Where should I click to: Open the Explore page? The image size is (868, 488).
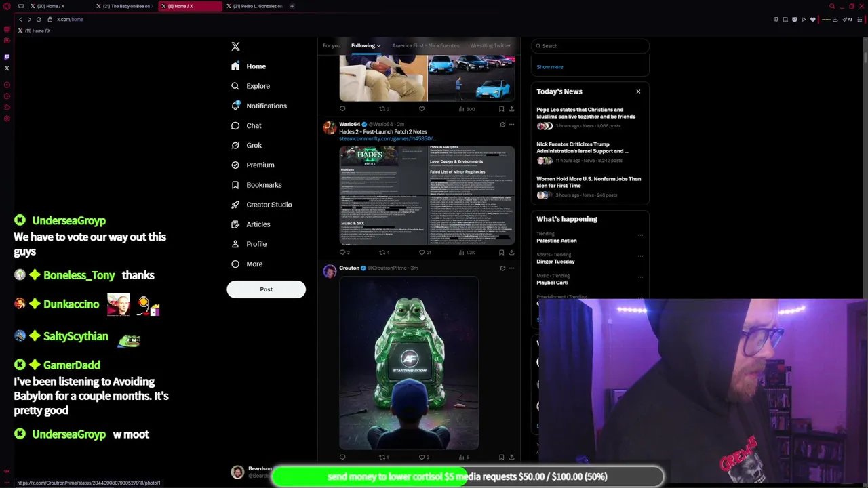pos(250,86)
